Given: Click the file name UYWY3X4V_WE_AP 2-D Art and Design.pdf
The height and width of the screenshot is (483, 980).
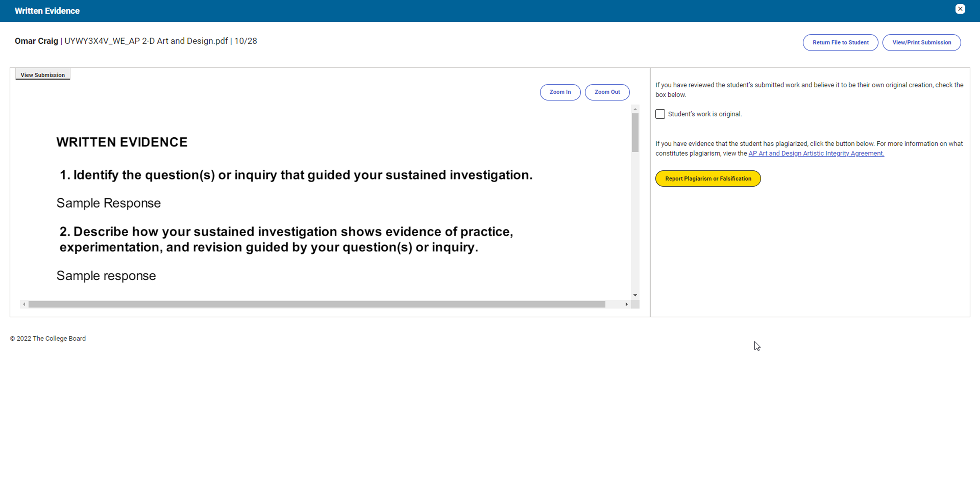Looking at the screenshot, I should (146, 41).
